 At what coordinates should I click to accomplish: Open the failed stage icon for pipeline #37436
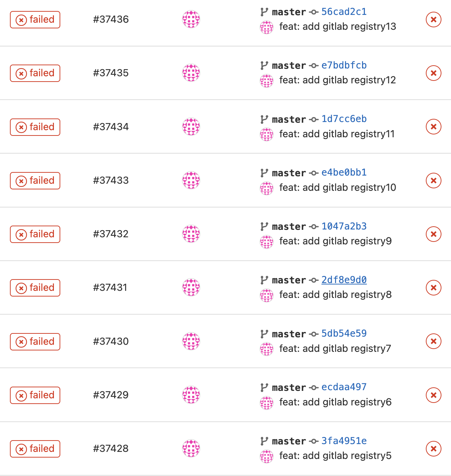[433, 20]
